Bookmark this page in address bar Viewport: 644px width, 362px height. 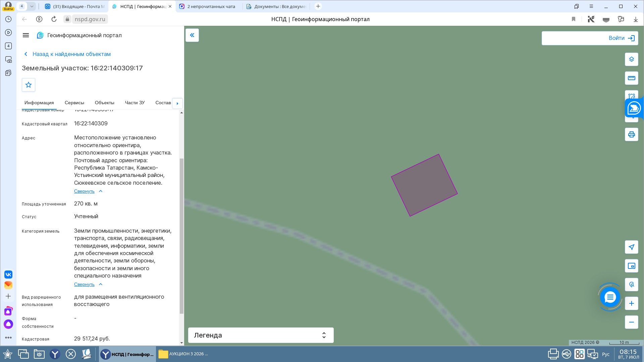(x=574, y=19)
